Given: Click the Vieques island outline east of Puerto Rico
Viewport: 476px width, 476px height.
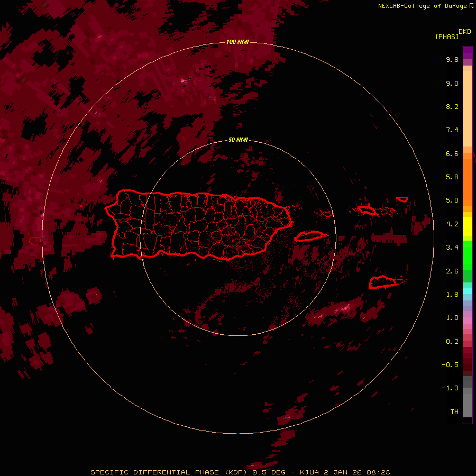Looking at the screenshot, I should tap(309, 236).
